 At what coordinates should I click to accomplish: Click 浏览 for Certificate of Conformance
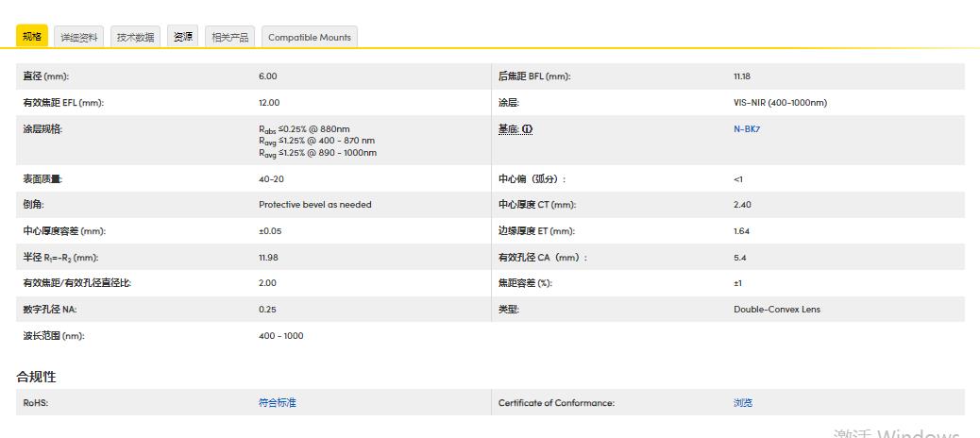(743, 403)
